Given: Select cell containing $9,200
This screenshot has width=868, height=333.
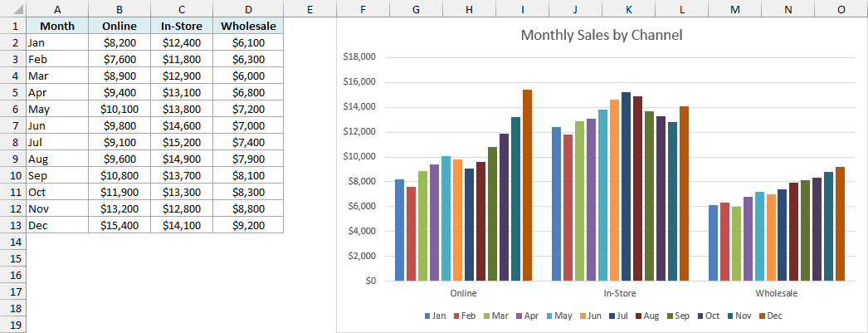Looking at the screenshot, I should 248,226.
